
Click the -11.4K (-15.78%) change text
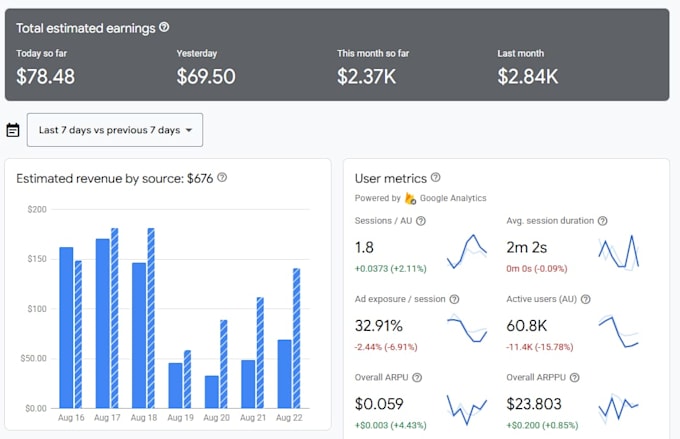539,347
